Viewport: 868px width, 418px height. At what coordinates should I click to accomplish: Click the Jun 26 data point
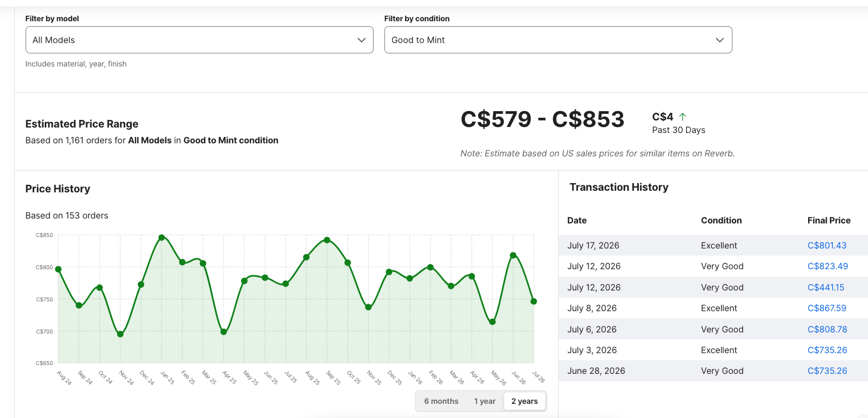click(513, 255)
